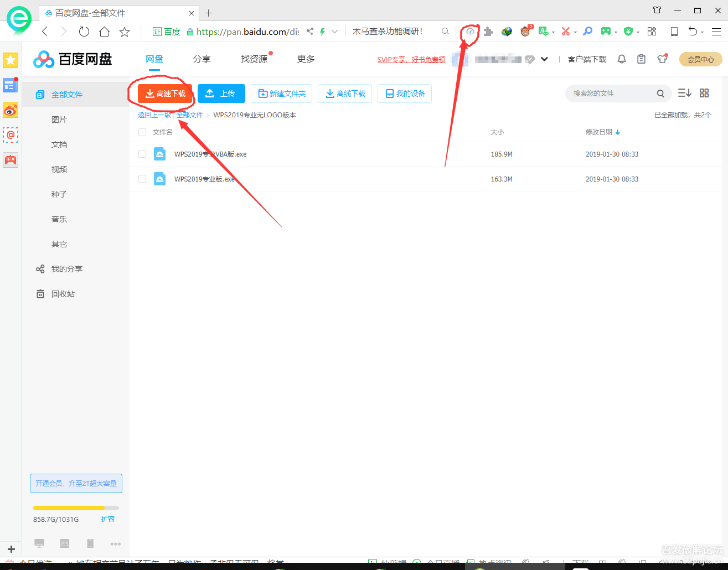
Task: Tick checkbox for WPS2019专业版.exe
Action: [142, 179]
